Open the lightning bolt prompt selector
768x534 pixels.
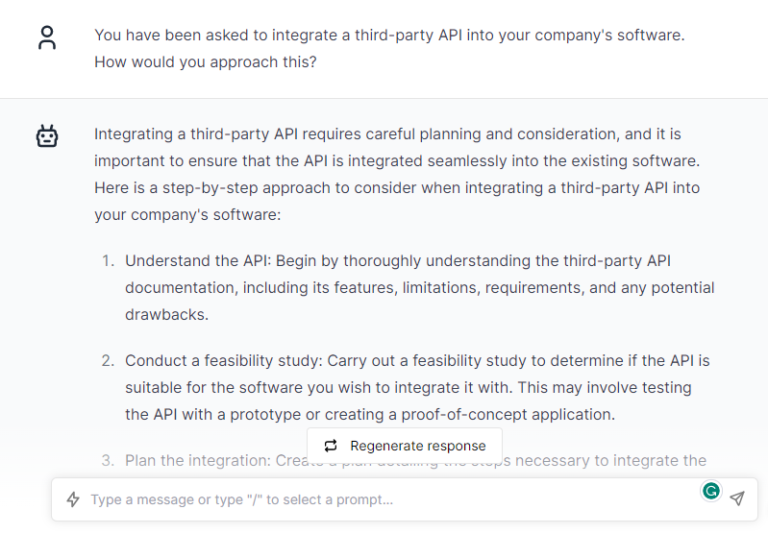tap(73, 499)
